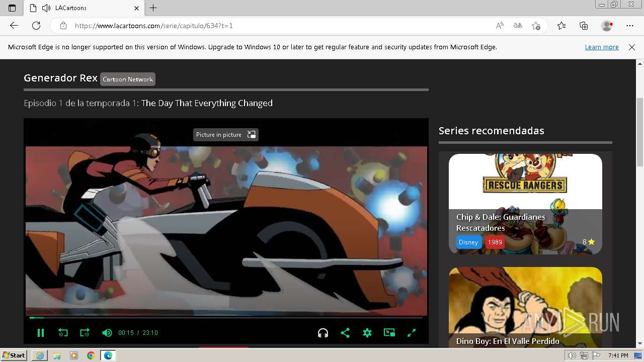This screenshot has height=362, width=644.
Task: Click the scrollbar down arrow
Action: pyautogui.click(x=640, y=344)
